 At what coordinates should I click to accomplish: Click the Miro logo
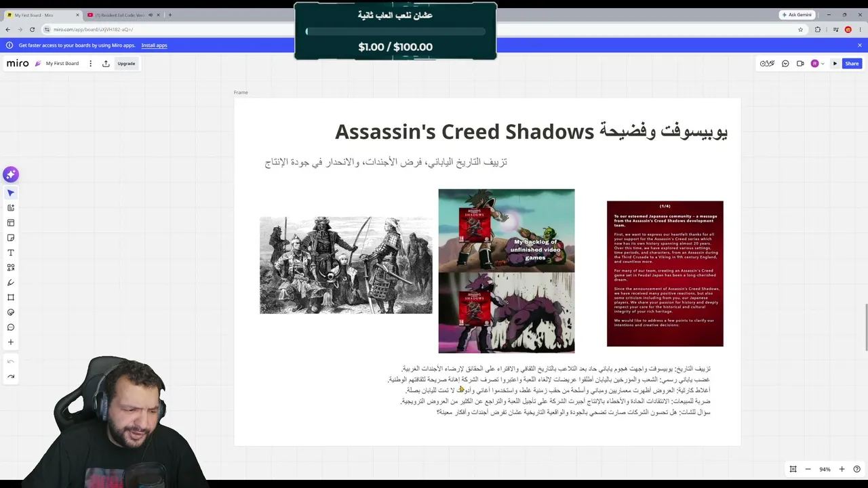click(18, 64)
